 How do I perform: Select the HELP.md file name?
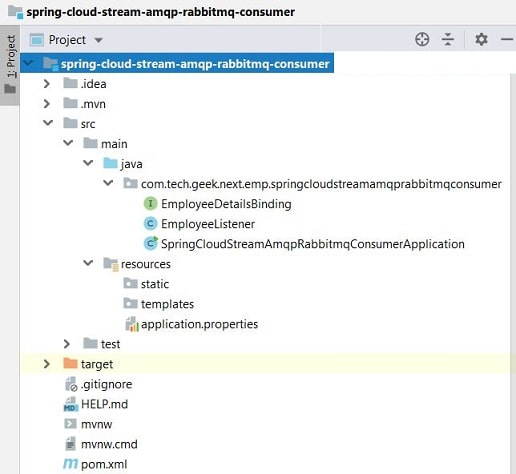pyautogui.click(x=104, y=404)
